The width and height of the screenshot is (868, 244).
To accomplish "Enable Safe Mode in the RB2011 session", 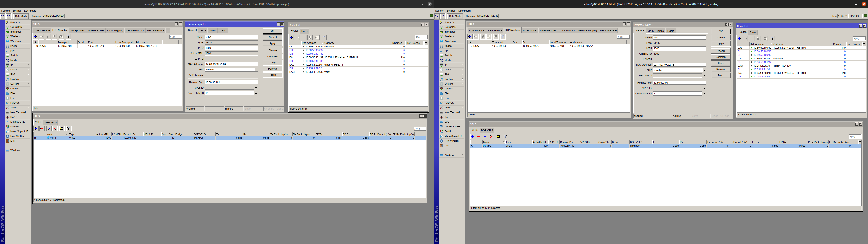I will pos(454,16).
